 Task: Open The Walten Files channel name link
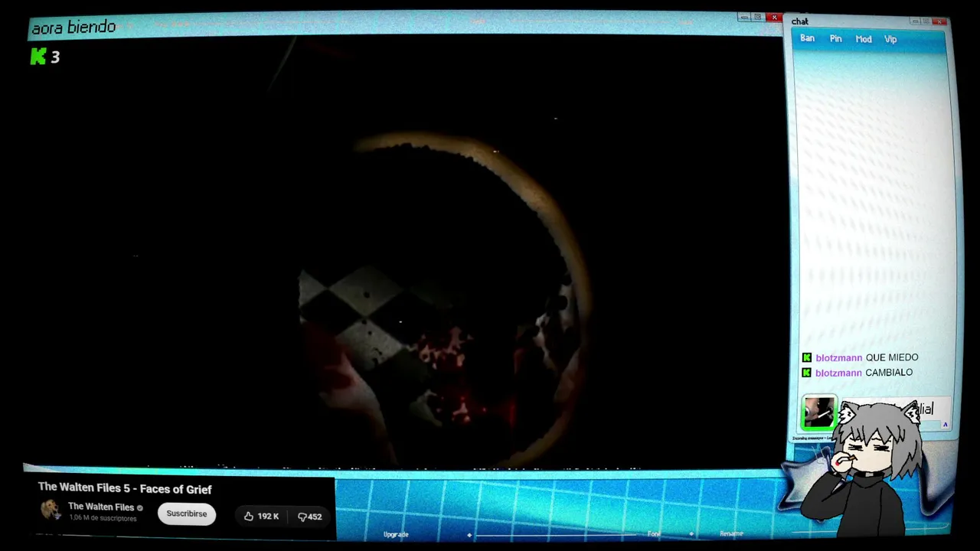tap(100, 507)
